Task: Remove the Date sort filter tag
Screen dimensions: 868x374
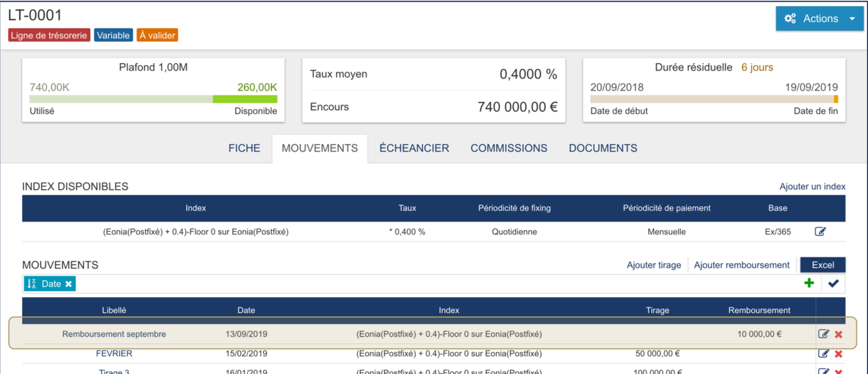Action: 68,284
